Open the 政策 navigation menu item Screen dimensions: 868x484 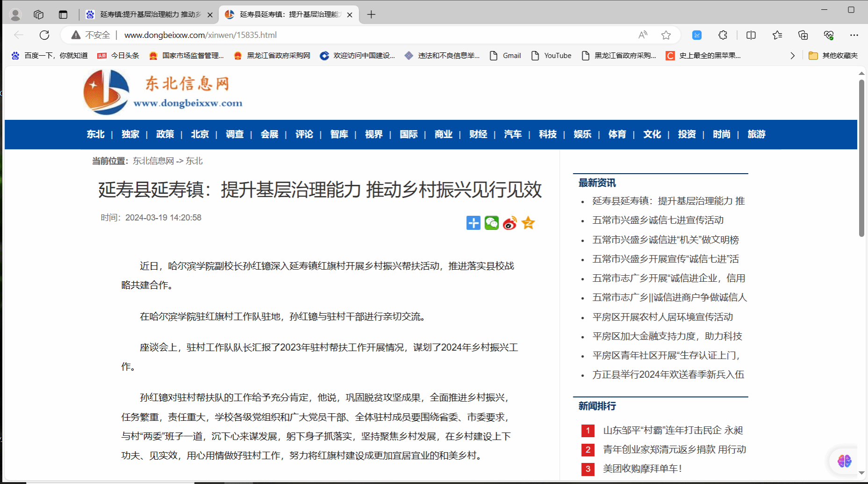tap(165, 134)
